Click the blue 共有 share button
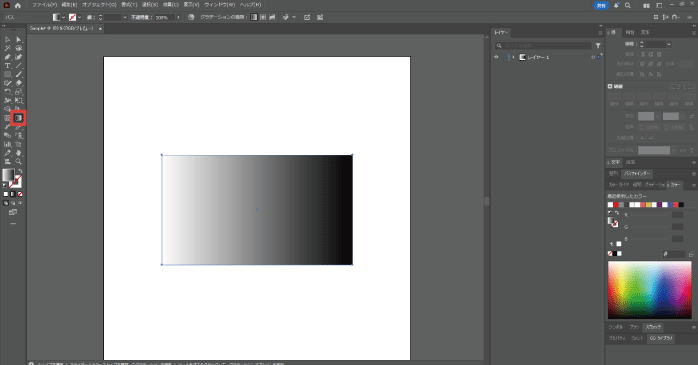This screenshot has width=698, height=365. pyautogui.click(x=601, y=5)
